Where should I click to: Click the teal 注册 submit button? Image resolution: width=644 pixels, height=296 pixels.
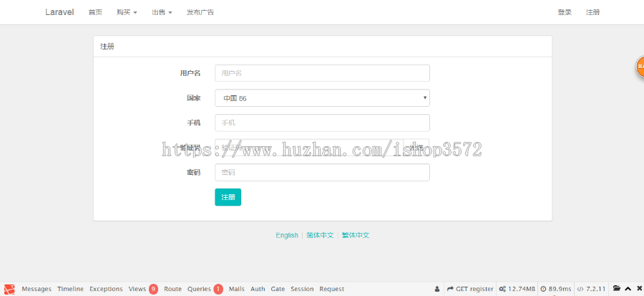click(228, 197)
